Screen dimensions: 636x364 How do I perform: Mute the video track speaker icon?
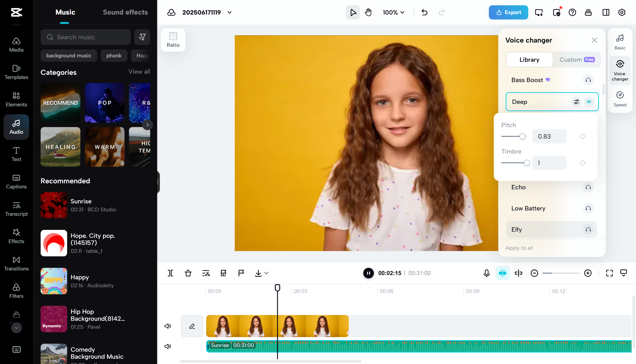(168, 326)
